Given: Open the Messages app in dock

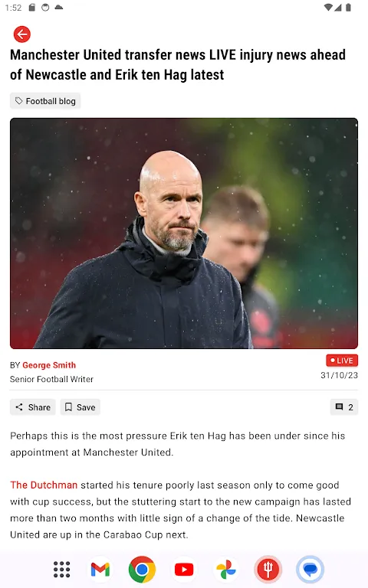Looking at the screenshot, I should [x=310, y=570].
